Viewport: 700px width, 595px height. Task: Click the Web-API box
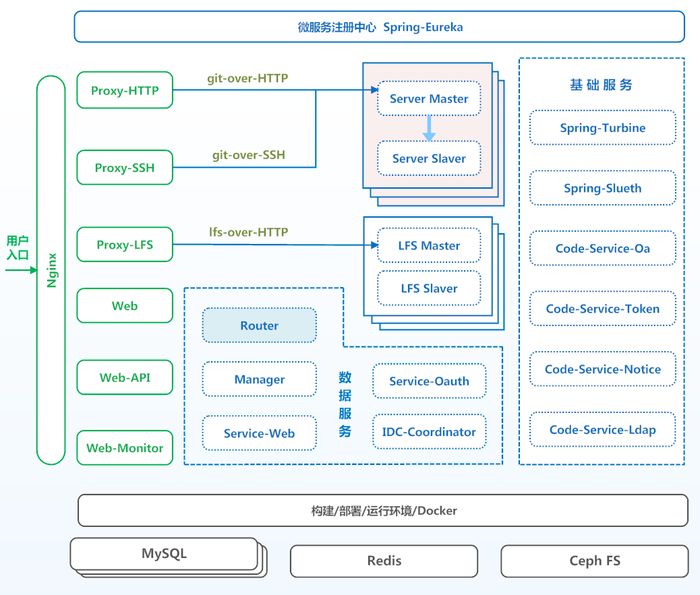(x=125, y=377)
